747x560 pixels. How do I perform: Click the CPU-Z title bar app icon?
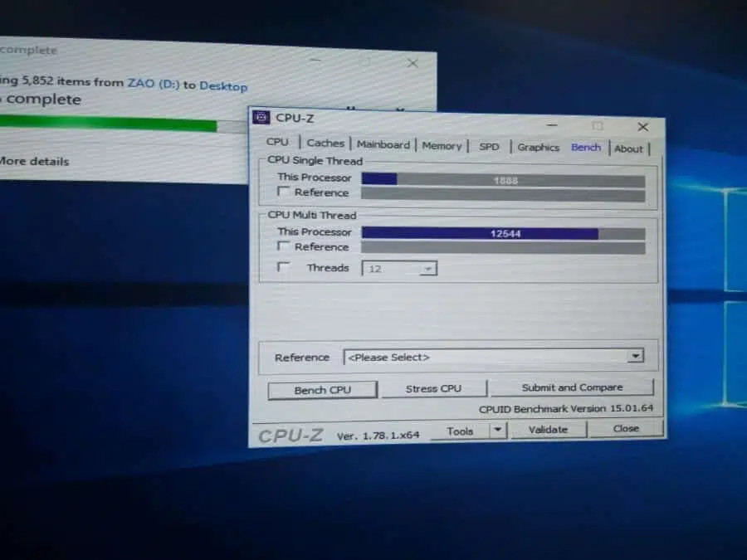coord(261,117)
